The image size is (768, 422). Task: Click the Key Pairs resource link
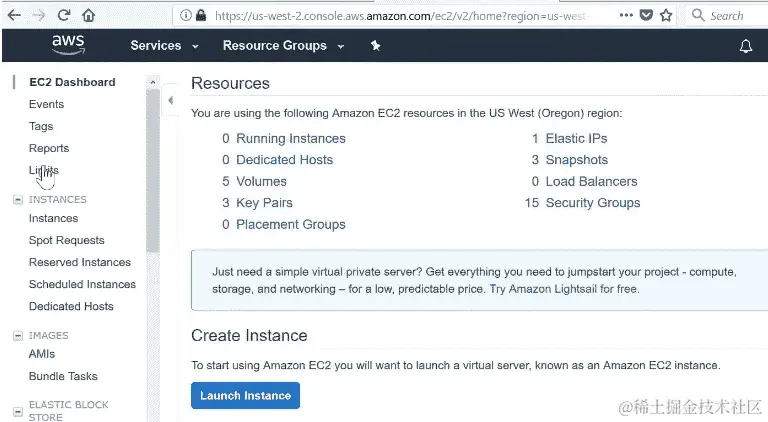pyautogui.click(x=264, y=203)
